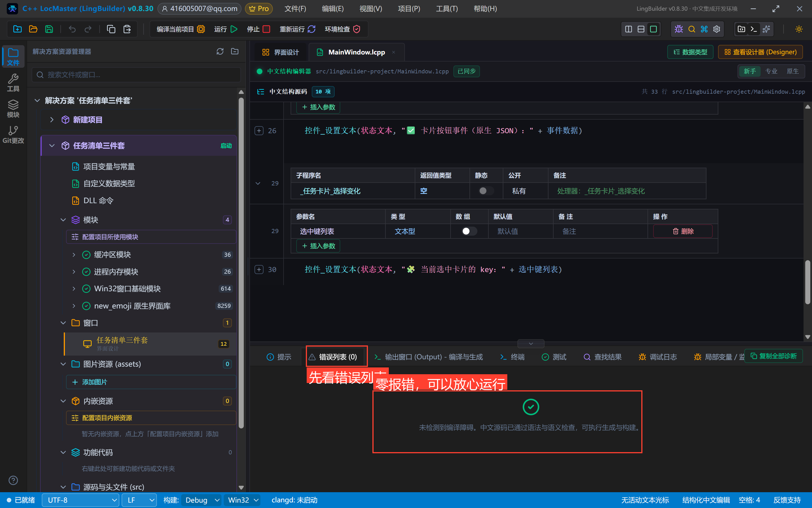
Task: Click the paste clipboard icon
Action: click(x=127, y=29)
